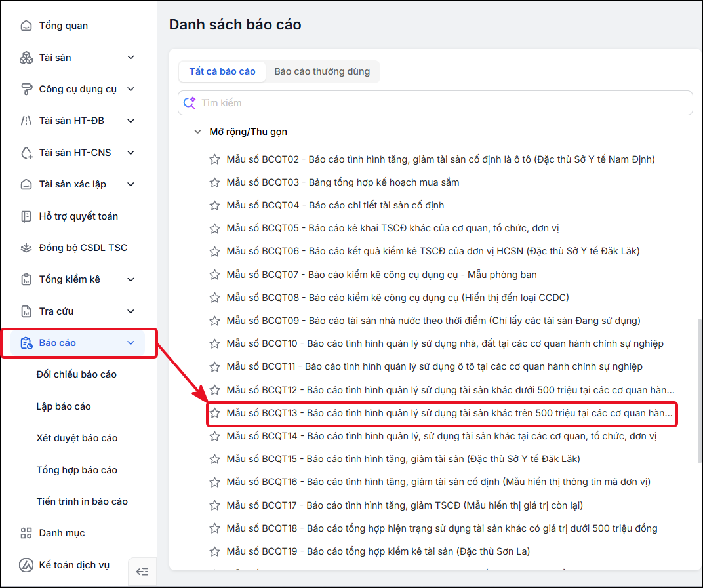Click the Đồng bộ CSDL TSC sync icon

click(x=26, y=248)
